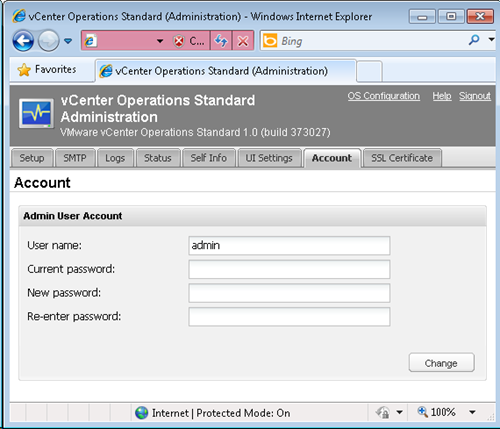Image resolution: width=500 pixels, height=429 pixels.
Task: Switch to the Self Info tab
Action: point(209,158)
